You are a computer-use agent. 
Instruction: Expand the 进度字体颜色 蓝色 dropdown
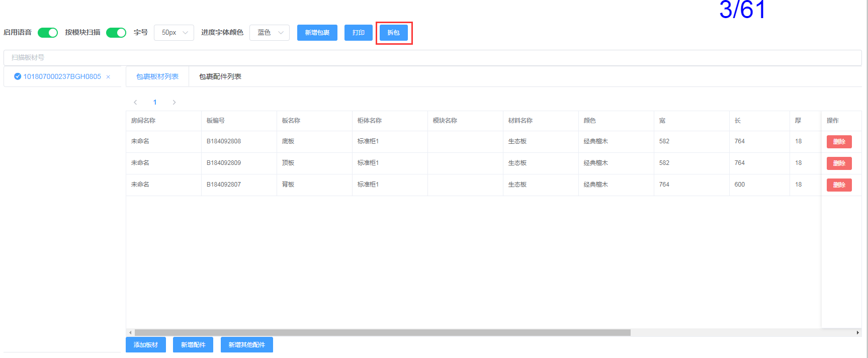[270, 33]
